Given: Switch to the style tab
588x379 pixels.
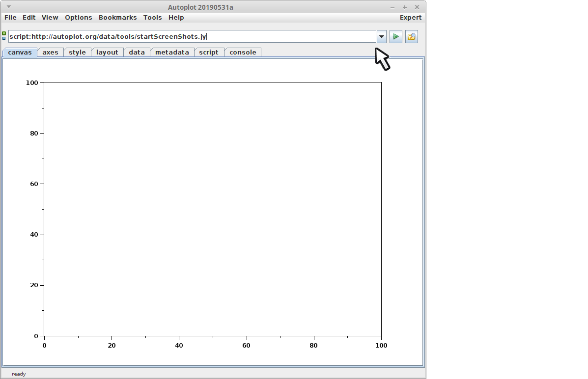Looking at the screenshot, I should [77, 53].
